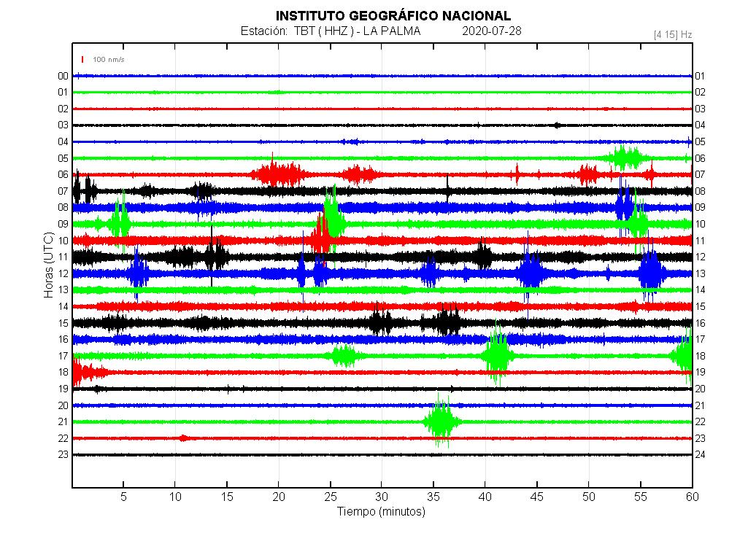
Task: Click the date 2020-07-28 in the header
Action: pyautogui.click(x=492, y=31)
